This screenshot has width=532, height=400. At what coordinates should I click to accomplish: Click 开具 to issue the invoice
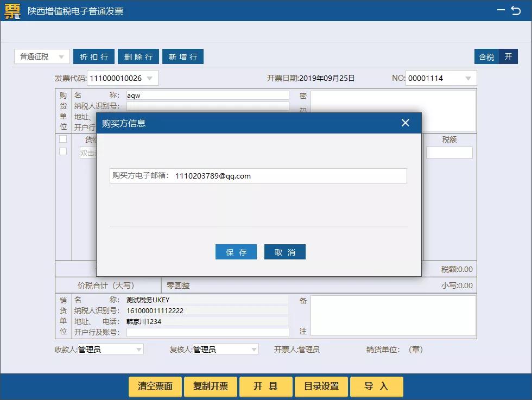265,386
